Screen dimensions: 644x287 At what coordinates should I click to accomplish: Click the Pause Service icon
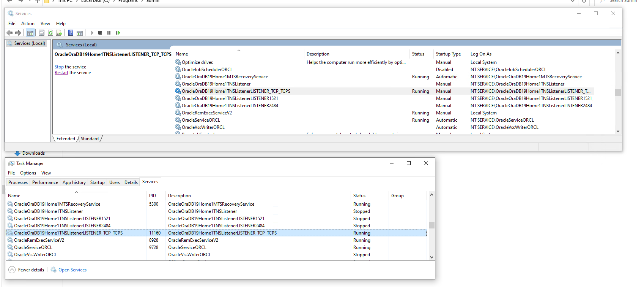(109, 33)
